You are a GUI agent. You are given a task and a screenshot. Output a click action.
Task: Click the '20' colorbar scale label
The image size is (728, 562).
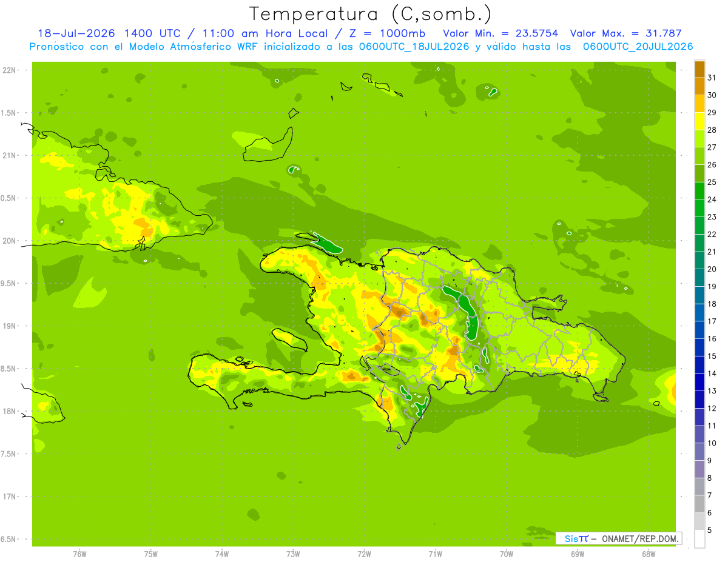point(712,269)
